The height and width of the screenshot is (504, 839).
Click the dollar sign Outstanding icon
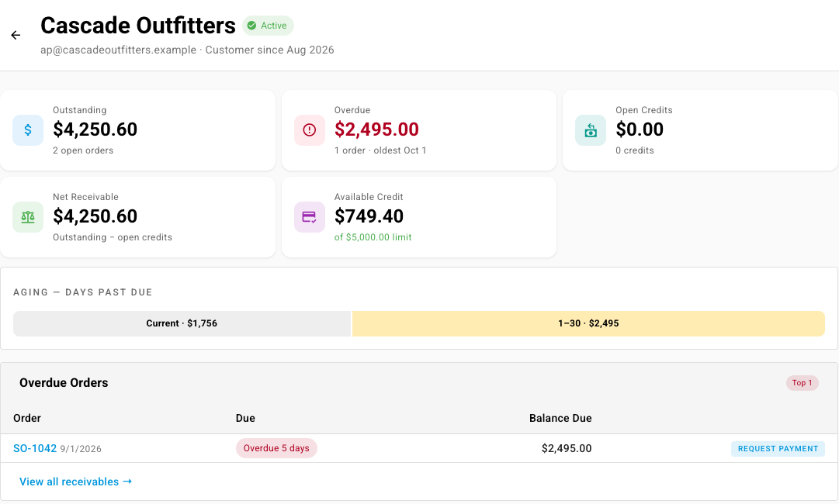click(28, 129)
